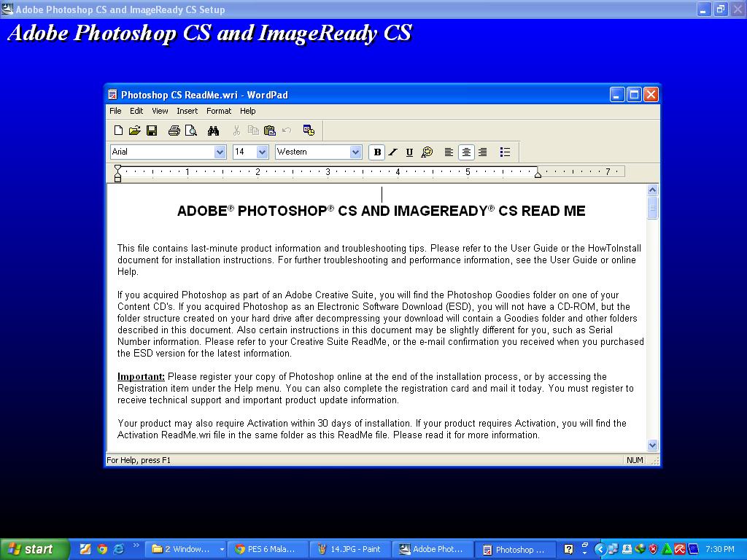
Task: Click the first Quick Launch pencil icon
Action: click(85, 549)
